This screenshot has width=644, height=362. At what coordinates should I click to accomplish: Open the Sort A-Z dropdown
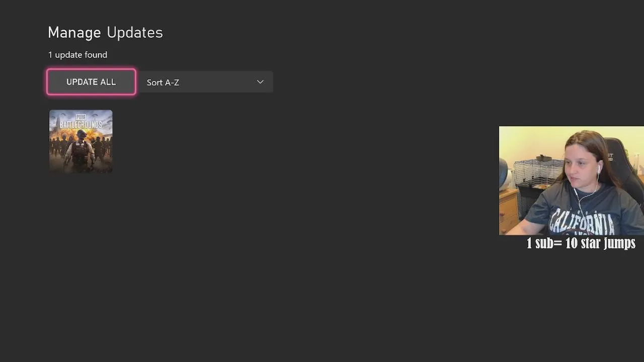(x=206, y=82)
